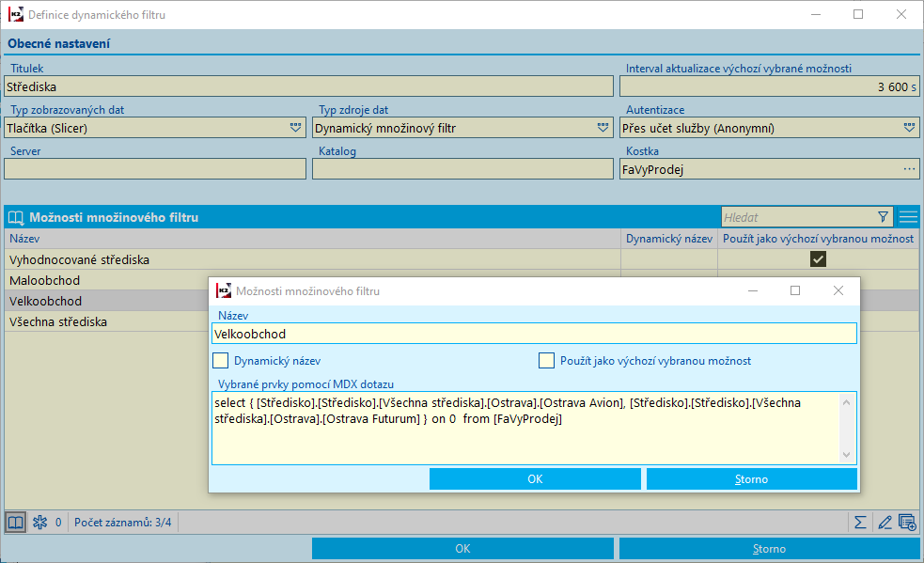Click K2 logo in the dialog title bar
924x563 pixels.
(x=224, y=290)
